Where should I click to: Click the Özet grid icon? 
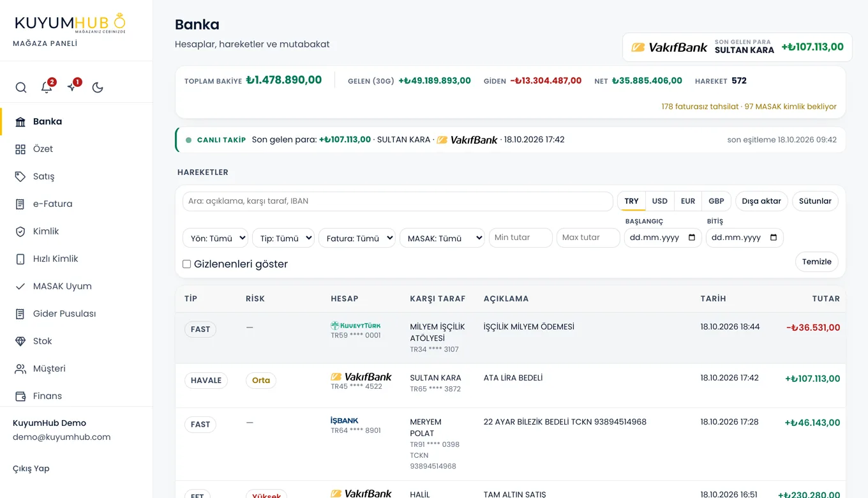(20, 149)
